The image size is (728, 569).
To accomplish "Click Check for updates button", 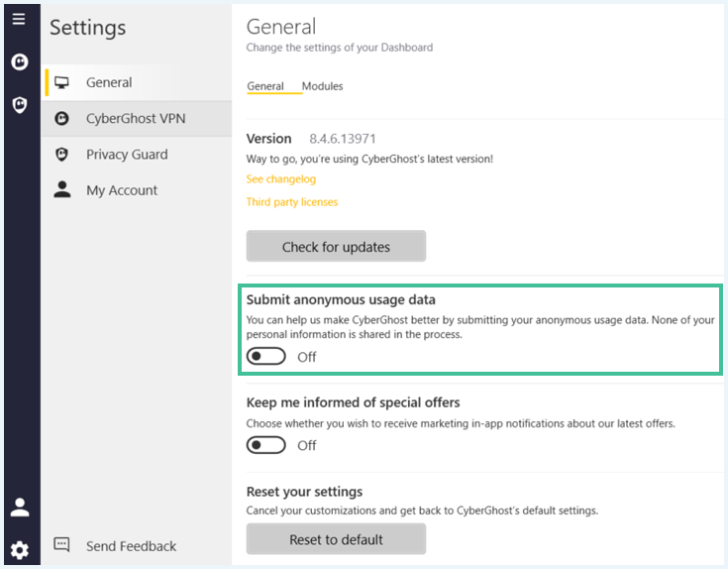I will click(336, 246).
